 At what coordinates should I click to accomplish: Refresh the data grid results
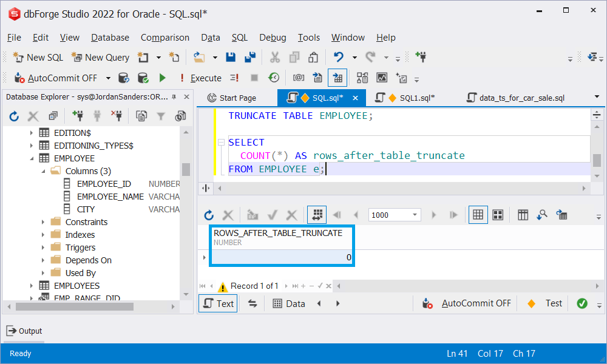coord(208,214)
